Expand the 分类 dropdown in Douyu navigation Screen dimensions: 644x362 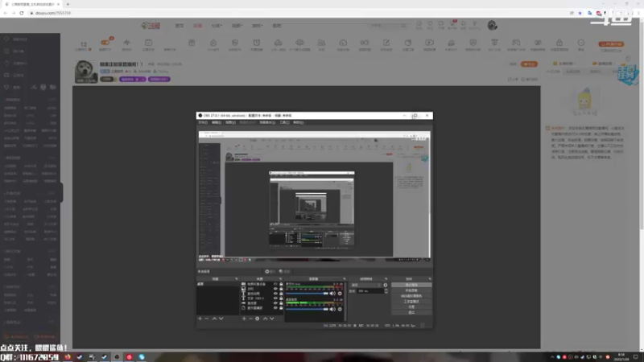(x=217, y=26)
